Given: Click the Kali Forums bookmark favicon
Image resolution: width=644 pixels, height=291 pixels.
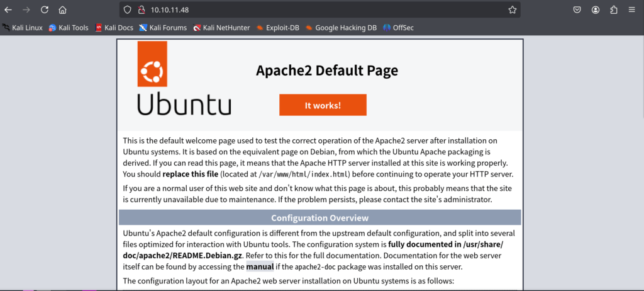Looking at the screenshot, I should (143, 28).
